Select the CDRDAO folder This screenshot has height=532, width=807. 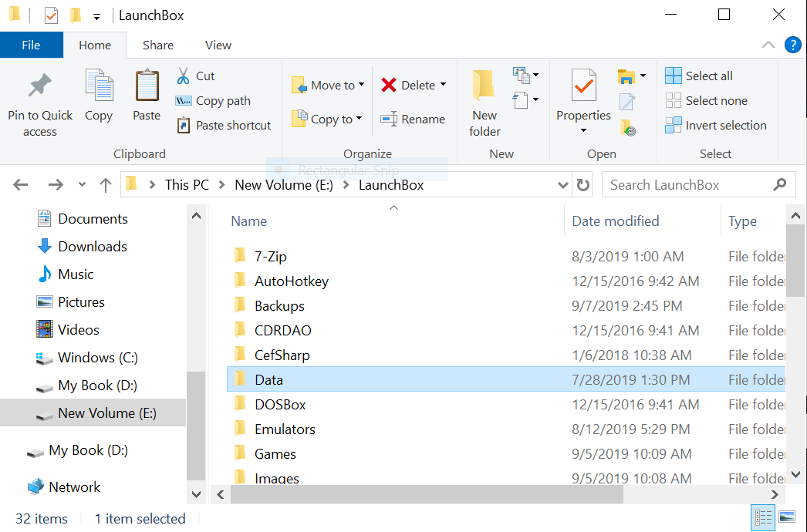click(506, 330)
